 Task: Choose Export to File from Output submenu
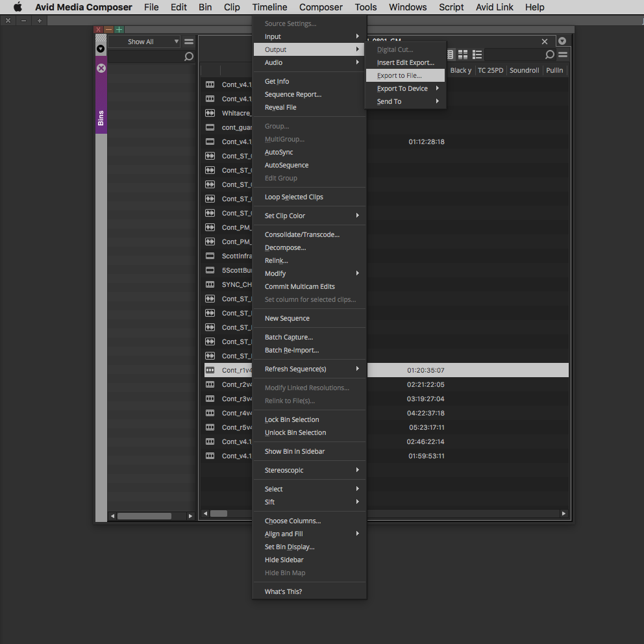pos(405,75)
